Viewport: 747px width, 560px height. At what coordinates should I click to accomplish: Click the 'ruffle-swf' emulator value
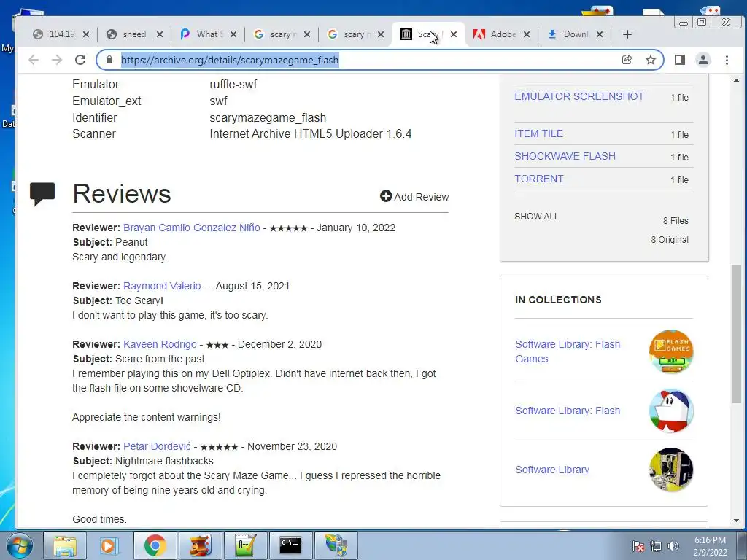coord(233,85)
